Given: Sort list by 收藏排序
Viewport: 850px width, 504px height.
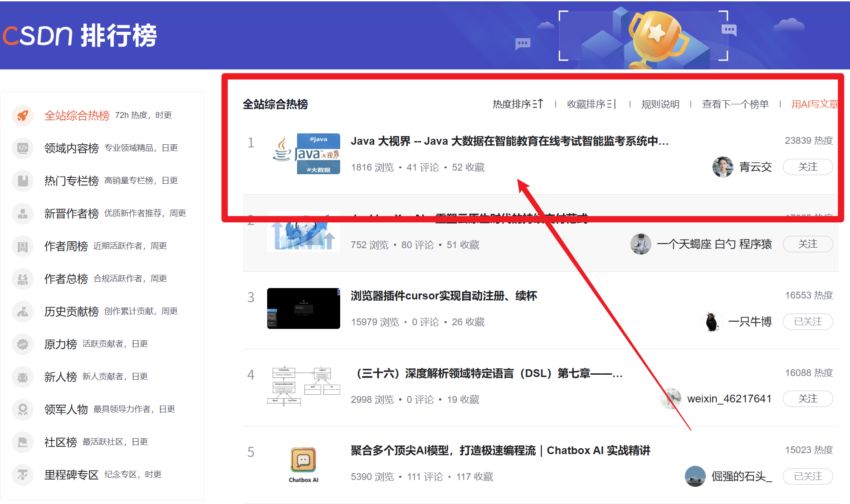Looking at the screenshot, I should (591, 104).
